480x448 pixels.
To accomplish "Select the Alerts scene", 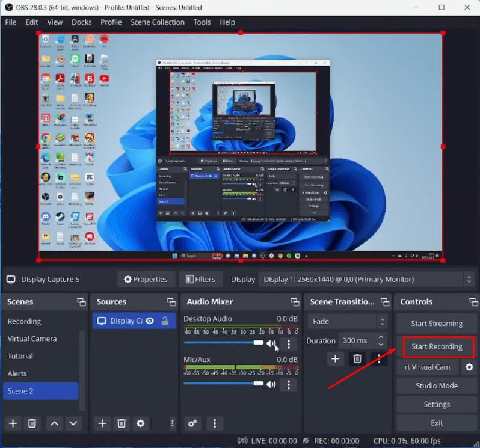I will 40,373.
